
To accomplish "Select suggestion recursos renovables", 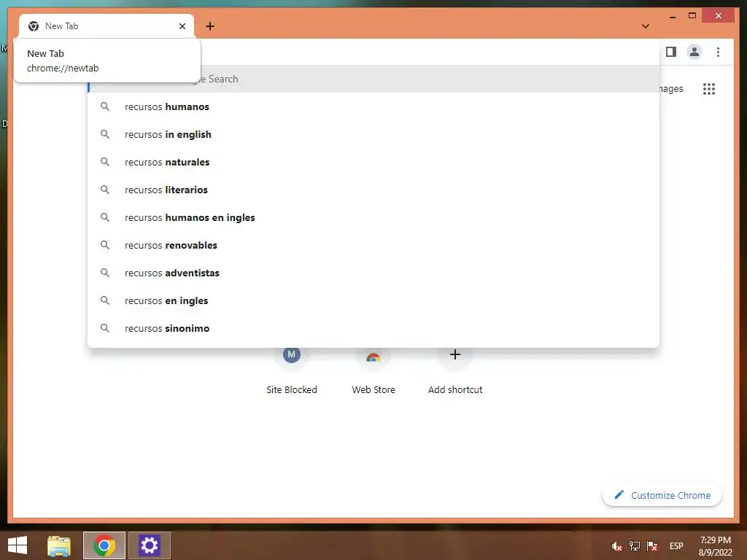I will tap(373, 245).
